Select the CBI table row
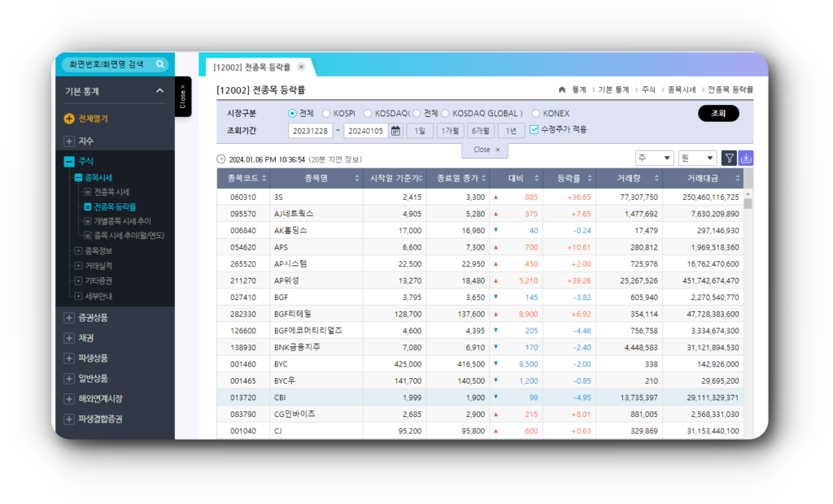This screenshot has height=504, width=833. 480,398
